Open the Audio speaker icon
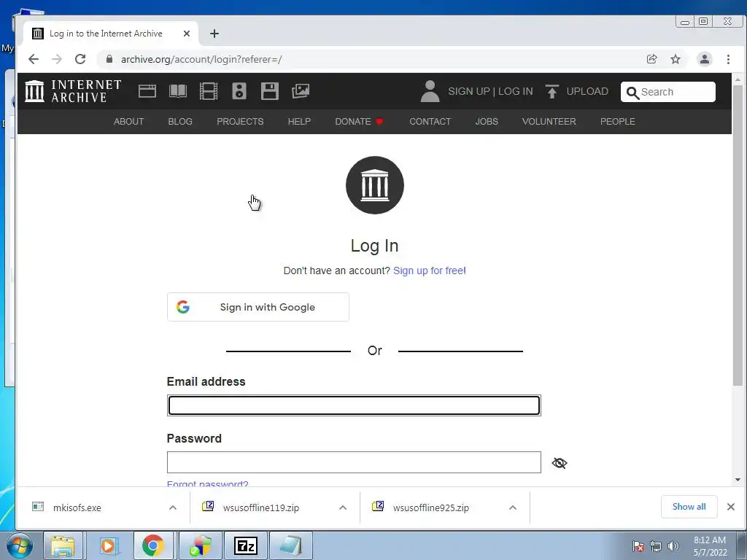 tap(239, 91)
